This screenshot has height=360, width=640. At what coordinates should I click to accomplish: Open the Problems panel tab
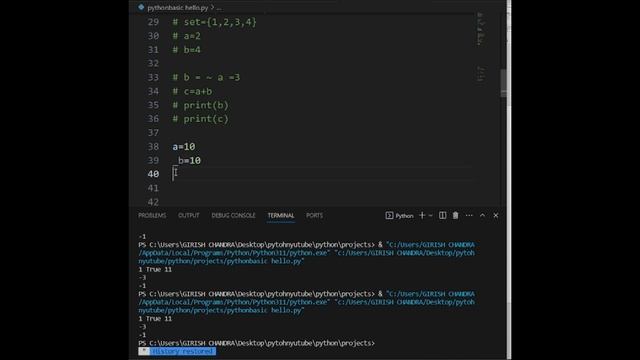tap(152, 216)
